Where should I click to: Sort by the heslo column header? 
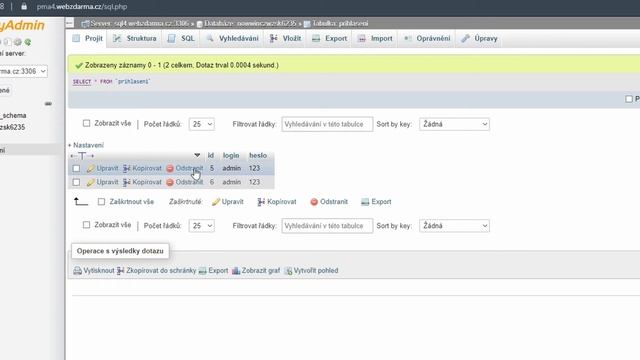(258, 156)
